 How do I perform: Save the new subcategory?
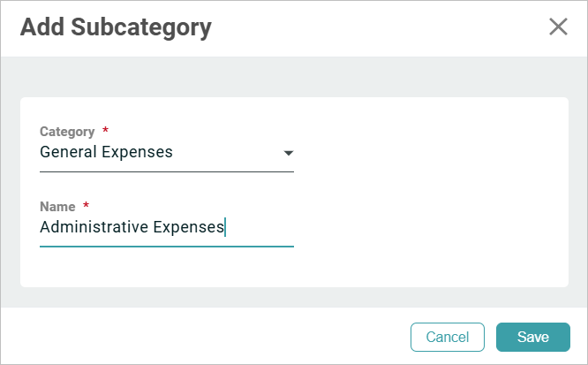[532, 337]
